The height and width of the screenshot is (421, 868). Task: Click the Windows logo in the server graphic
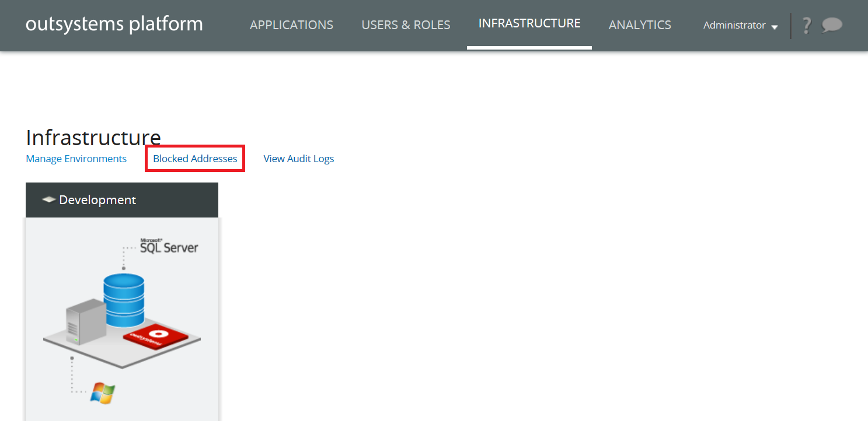point(103,393)
